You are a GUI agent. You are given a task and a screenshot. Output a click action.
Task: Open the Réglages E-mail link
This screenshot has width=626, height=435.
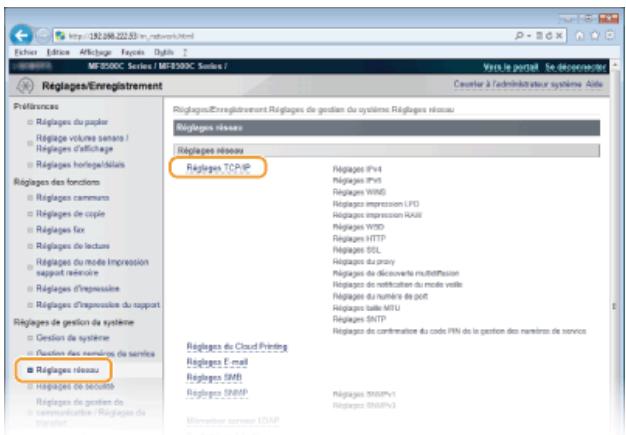click(x=217, y=362)
